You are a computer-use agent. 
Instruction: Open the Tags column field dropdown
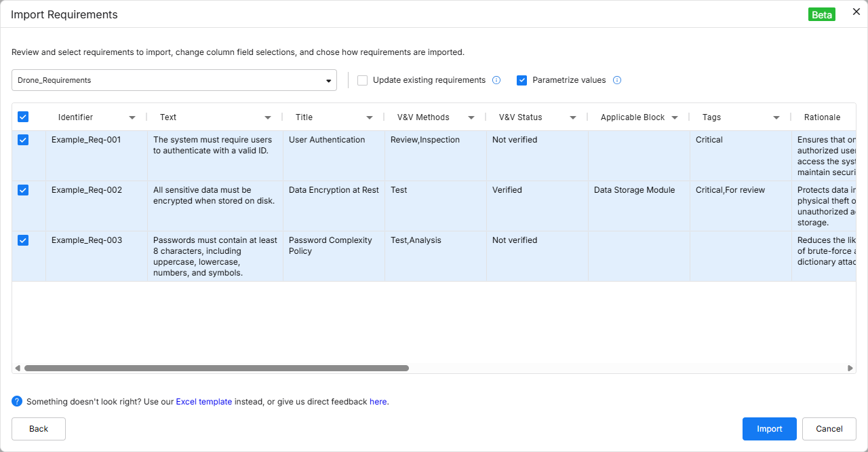pyautogui.click(x=776, y=117)
